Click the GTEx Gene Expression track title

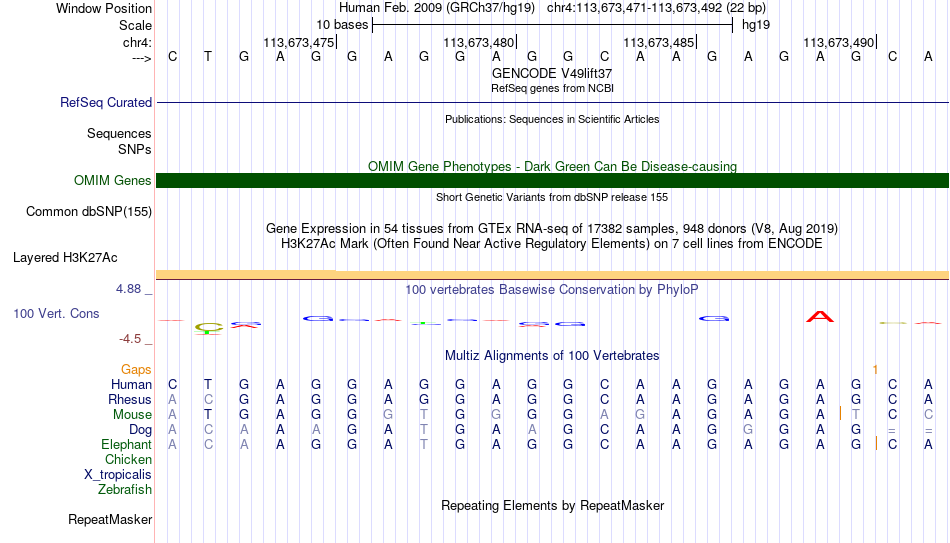[552, 228]
